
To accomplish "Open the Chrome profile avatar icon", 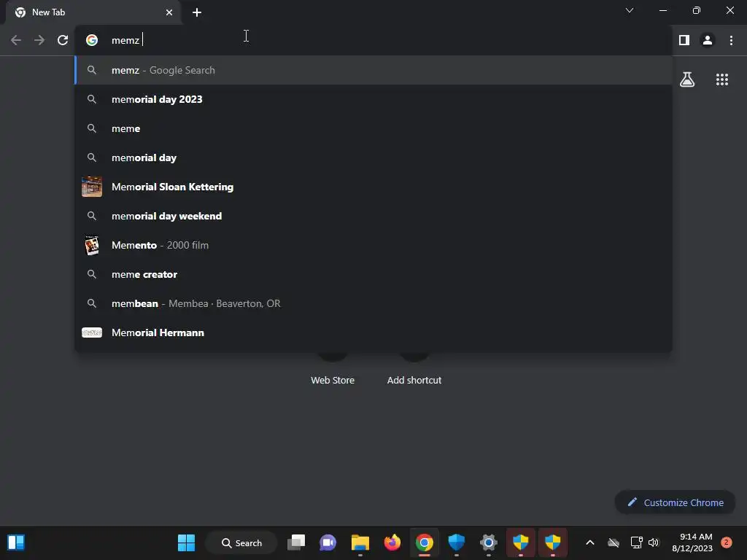I will click(708, 40).
